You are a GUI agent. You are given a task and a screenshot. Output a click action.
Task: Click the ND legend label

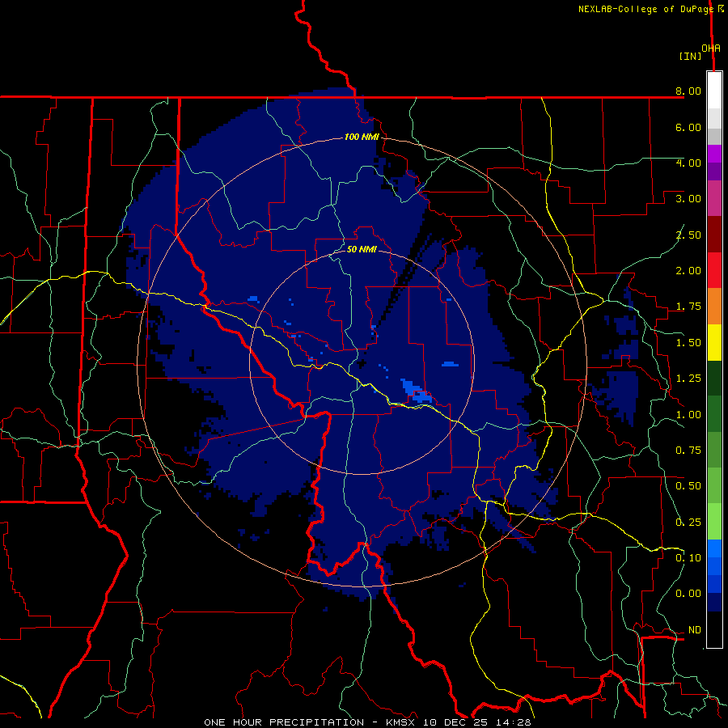[695, 630]
